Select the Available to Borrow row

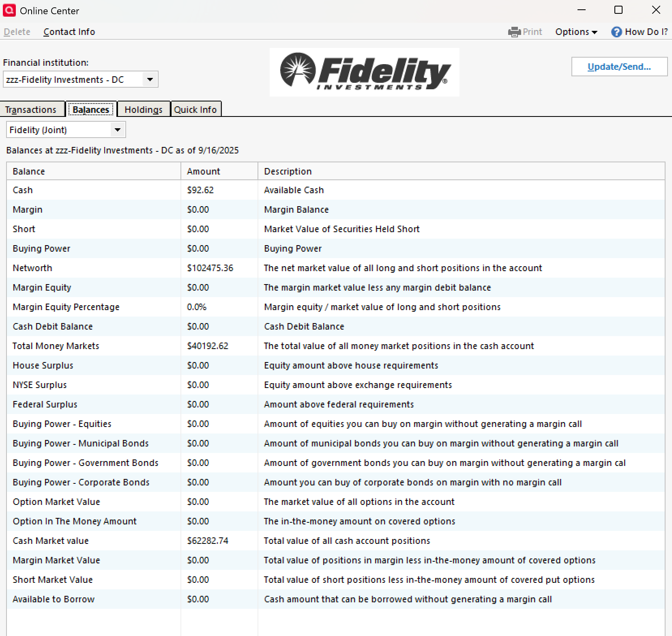point(336,599)
